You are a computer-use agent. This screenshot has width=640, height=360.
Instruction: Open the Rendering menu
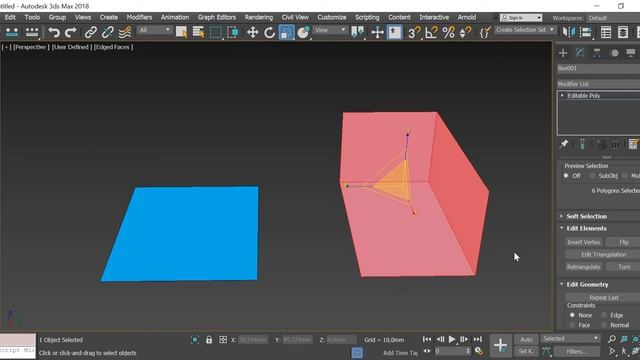(x=259, y=17)
